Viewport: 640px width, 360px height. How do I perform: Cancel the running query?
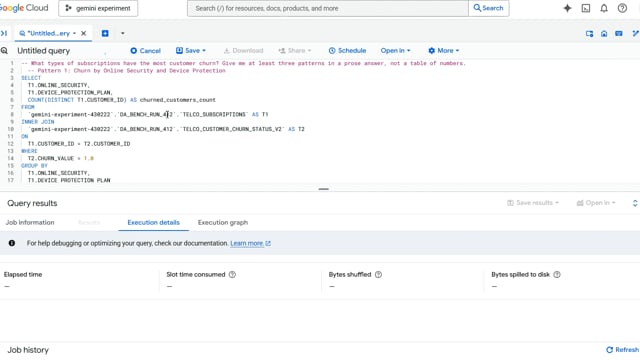click(145, 51)
